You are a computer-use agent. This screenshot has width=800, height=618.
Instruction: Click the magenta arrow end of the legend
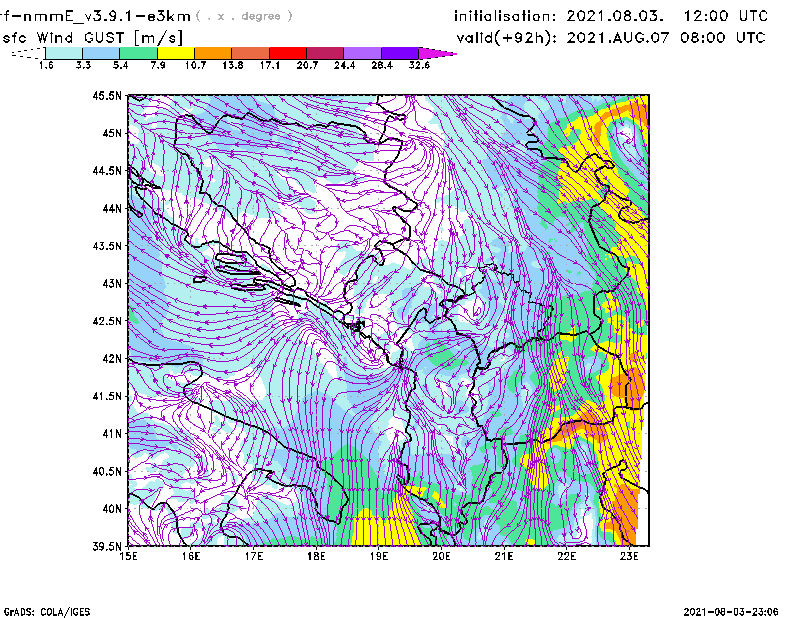(x=437, y=53)
